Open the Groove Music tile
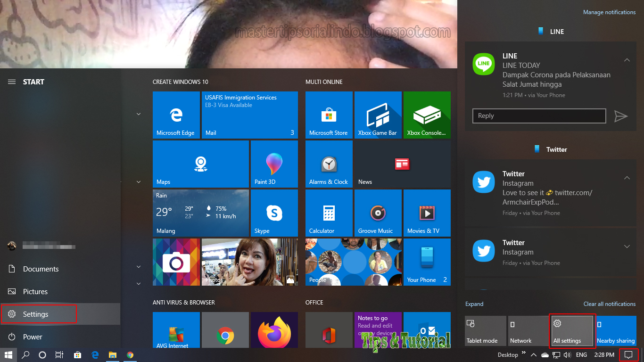 (x=378, y=213)
